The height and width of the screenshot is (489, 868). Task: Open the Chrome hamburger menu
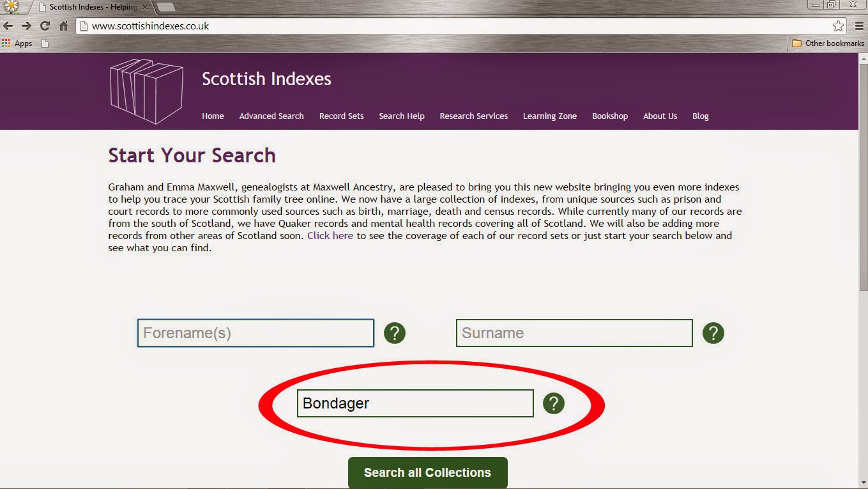point(858,26)
